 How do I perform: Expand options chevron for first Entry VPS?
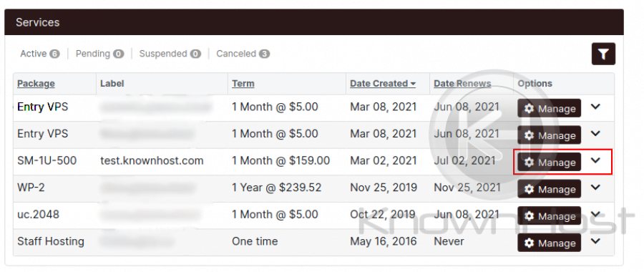[595, 107]
